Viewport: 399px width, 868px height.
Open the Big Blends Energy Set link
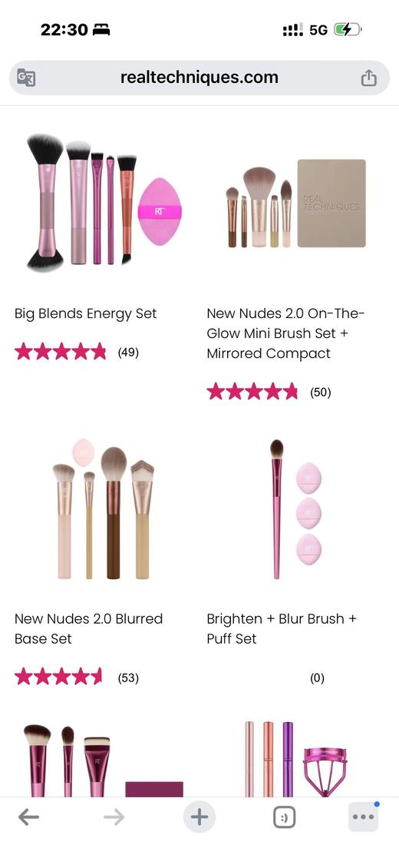click(x=86, y=313)
